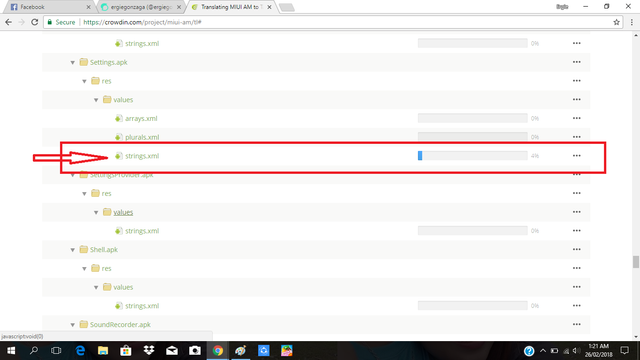Click the arrays.xml progress bar

473,118
